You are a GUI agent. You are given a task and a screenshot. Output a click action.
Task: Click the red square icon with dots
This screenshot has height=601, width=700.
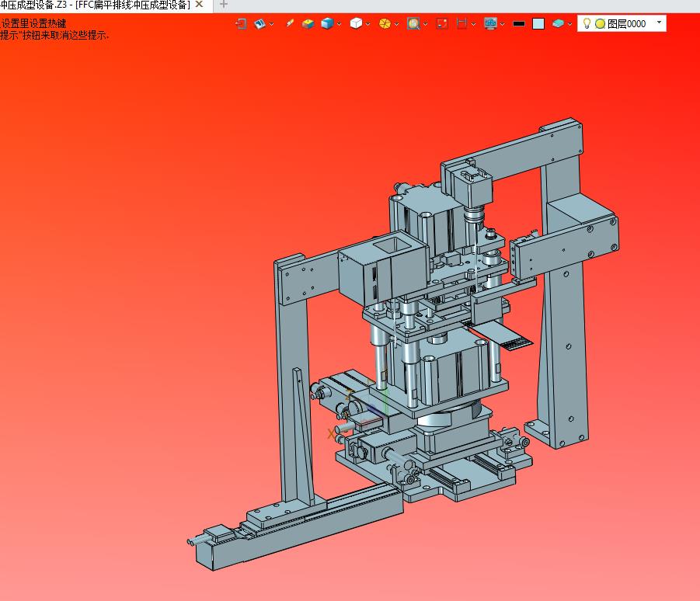click(442, 23)
